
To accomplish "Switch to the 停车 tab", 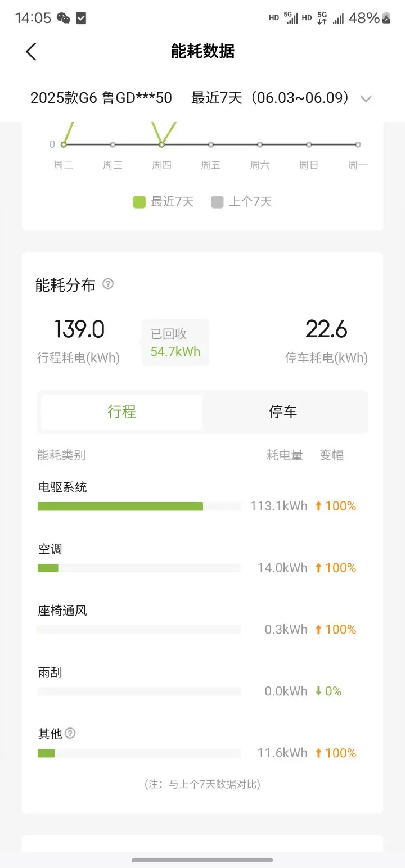I will (x=283, y=412).
